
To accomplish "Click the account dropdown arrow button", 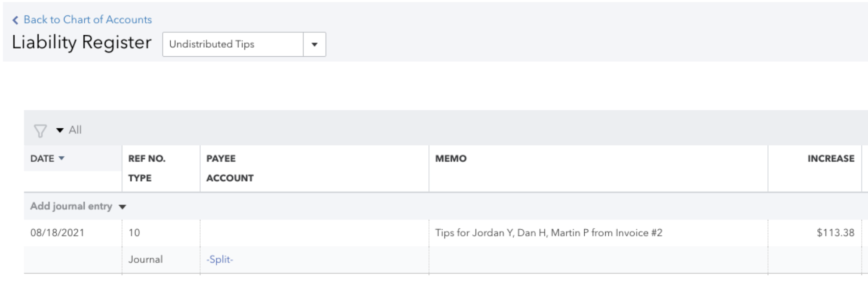I will [x=314, y=44].
